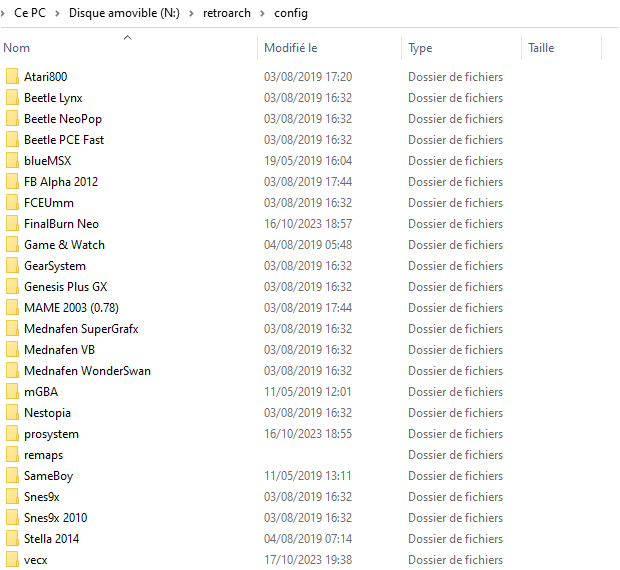Open the chevron after retroarch breadcrumb

(265, 13)
